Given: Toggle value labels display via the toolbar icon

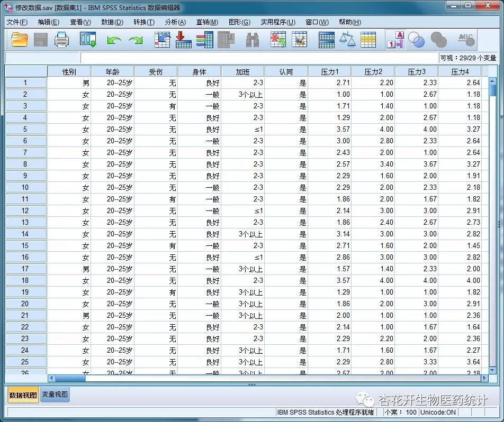Looking at the screenshot, I should click(x=395, y=40).
